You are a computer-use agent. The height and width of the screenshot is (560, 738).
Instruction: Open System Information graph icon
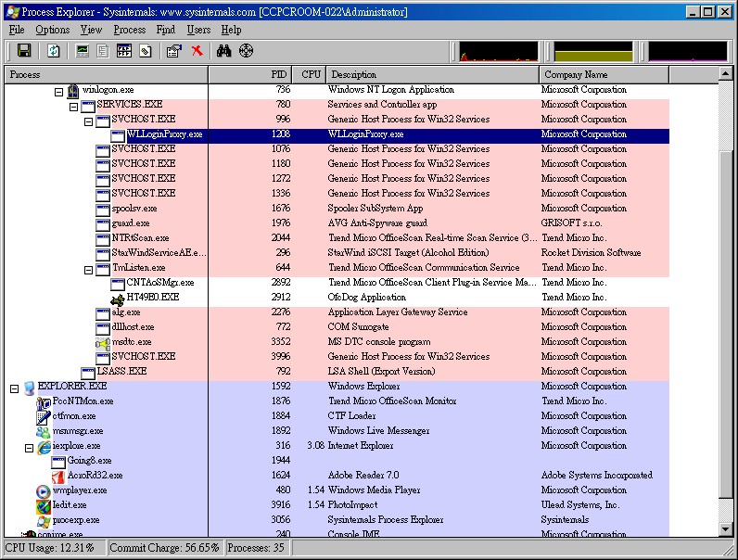pyautogui.click(x=83, y=50)
